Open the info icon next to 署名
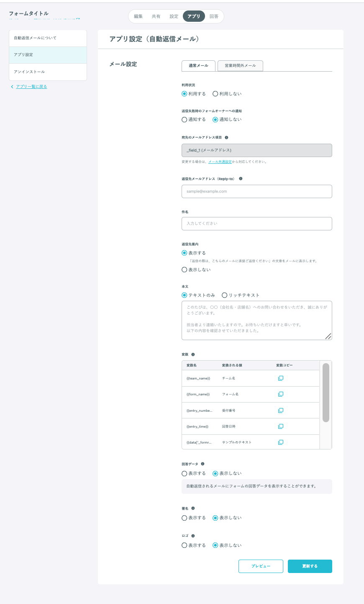The width and height of the screenshot is (364, 604). click(x=193, y=508)
